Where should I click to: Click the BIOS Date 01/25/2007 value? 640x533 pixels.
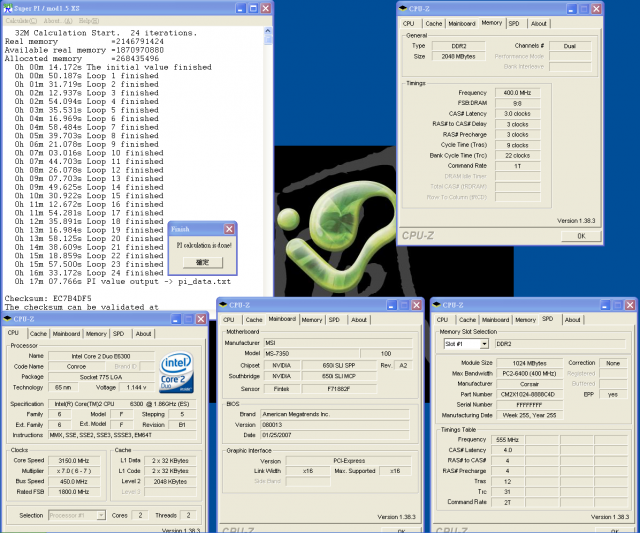(335, 435)
